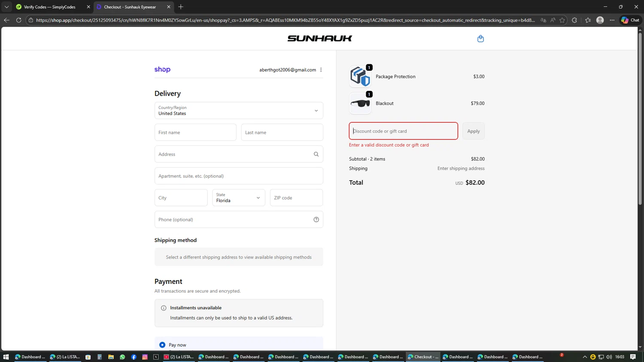Go back to the previous page
644x362 pixels.
click(x=6, y=20)
